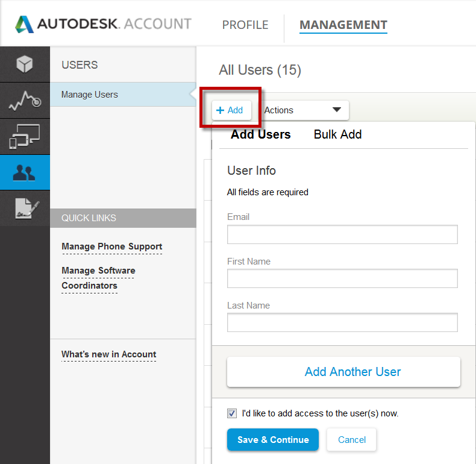Go to the MANAGEMENT section
Image resolution: width=476 pixels, height=464 pixels.
click(x=343, y=25)
